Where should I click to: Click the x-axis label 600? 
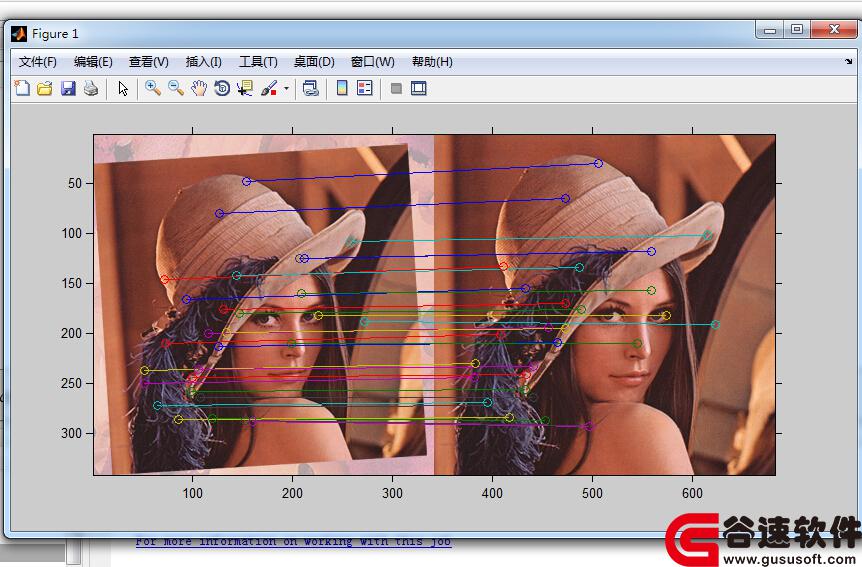click(x=692, y=493)
